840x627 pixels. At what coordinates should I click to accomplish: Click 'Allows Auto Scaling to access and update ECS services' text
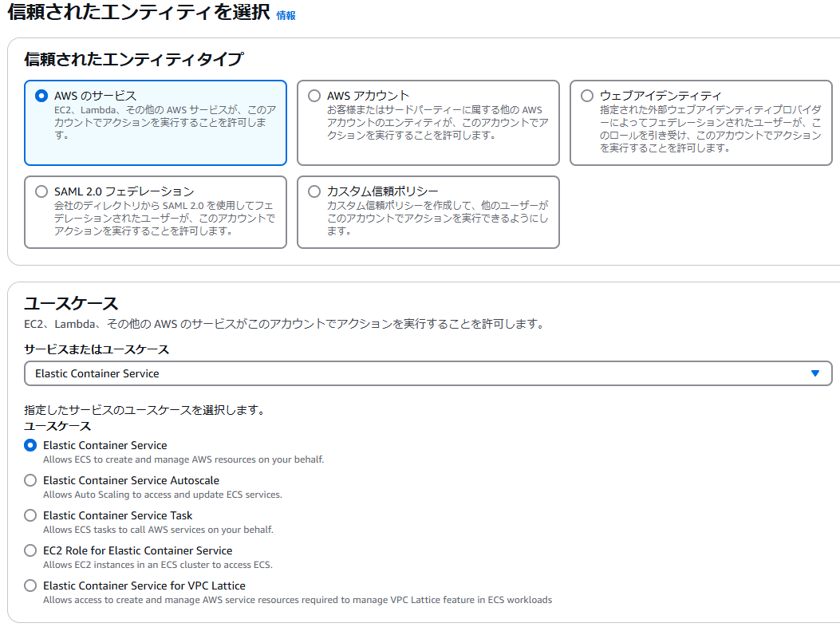[162, 495]
